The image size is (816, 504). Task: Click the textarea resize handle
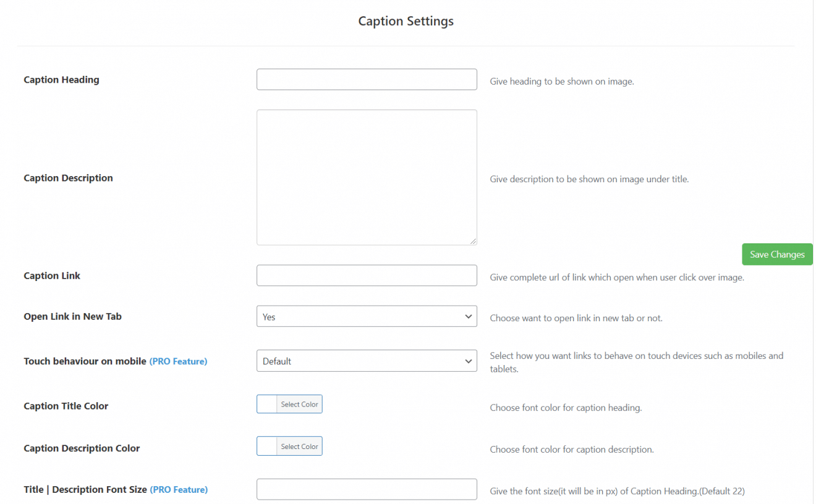(x=474, y=241)
